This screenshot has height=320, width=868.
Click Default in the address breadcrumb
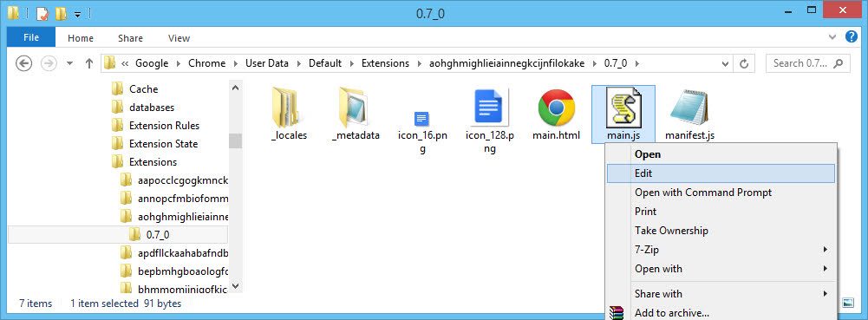[x=325, y=63]
